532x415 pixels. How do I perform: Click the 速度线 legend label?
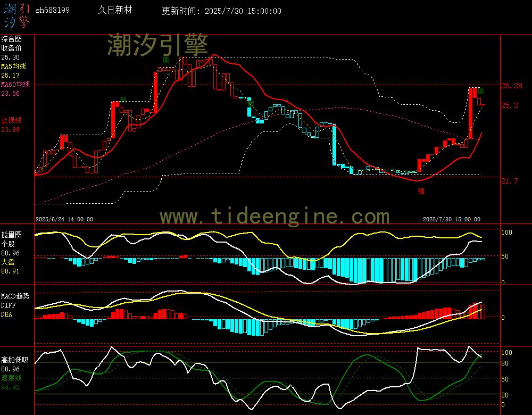click(11, 378)
